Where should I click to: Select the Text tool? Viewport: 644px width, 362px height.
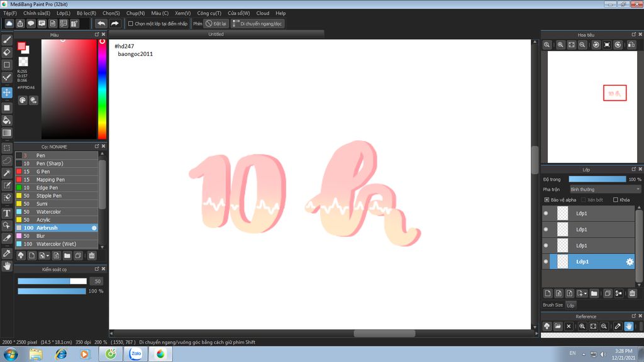(x=6, y=213)
